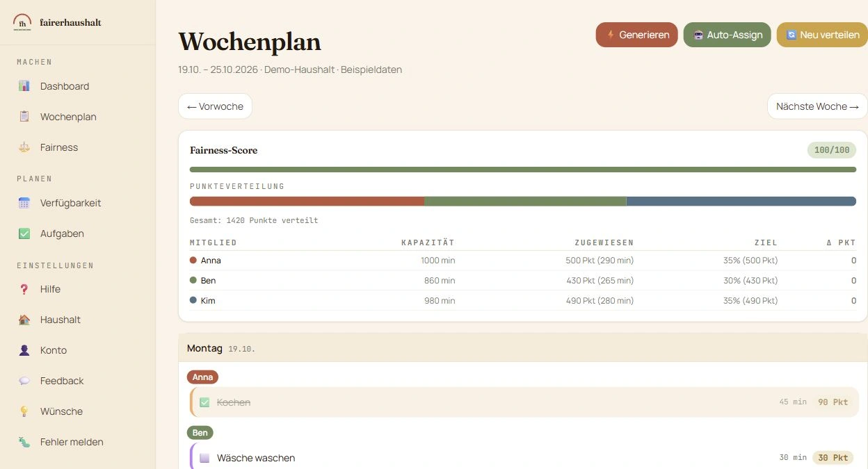Image resolution: width=868 pixels, height=469 pixels.
Task: Click the Verfügbarkeit calendar icon
Action: [x=24, y=203]
